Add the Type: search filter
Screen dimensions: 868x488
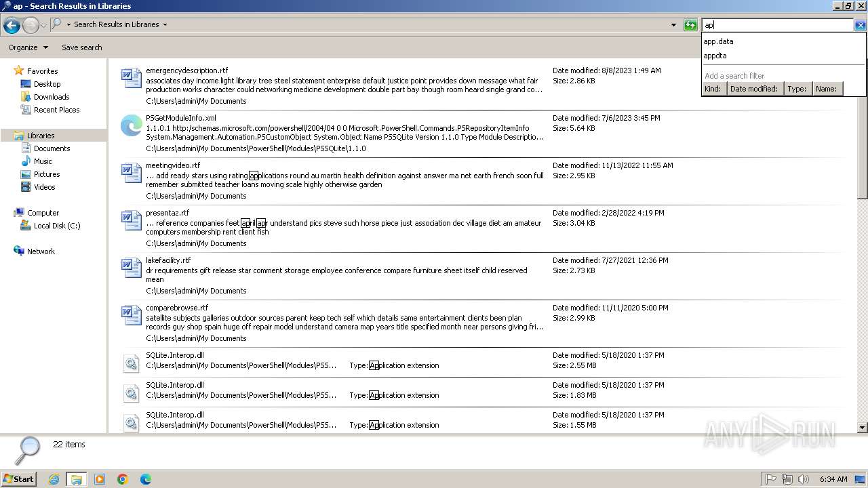pyautogui.click(x=797, y=89)
